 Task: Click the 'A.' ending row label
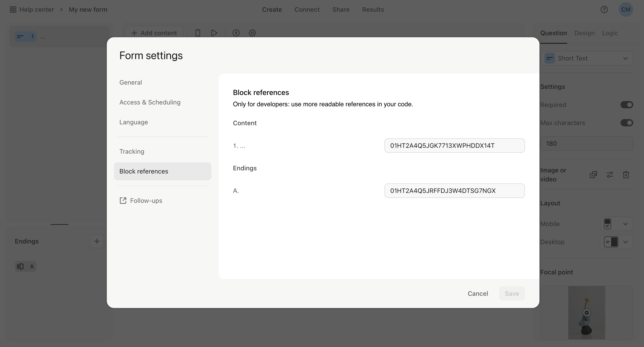point(236,191)
